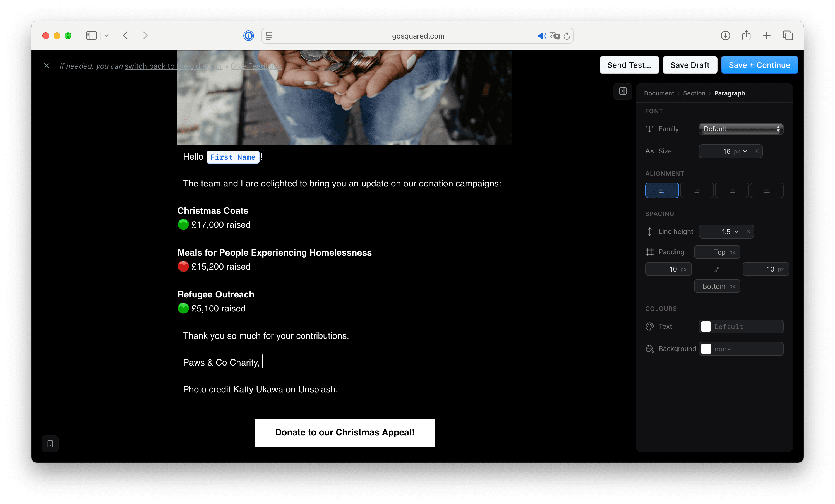Go forward with the browser forward arrow
835x504 pixels.
(x=145, y=36)
